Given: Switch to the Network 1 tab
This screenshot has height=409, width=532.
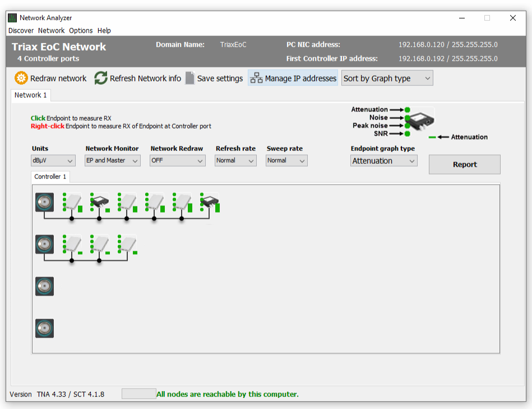Looking at the screenshot, I should pyautogui.click(x=30, y=95).
